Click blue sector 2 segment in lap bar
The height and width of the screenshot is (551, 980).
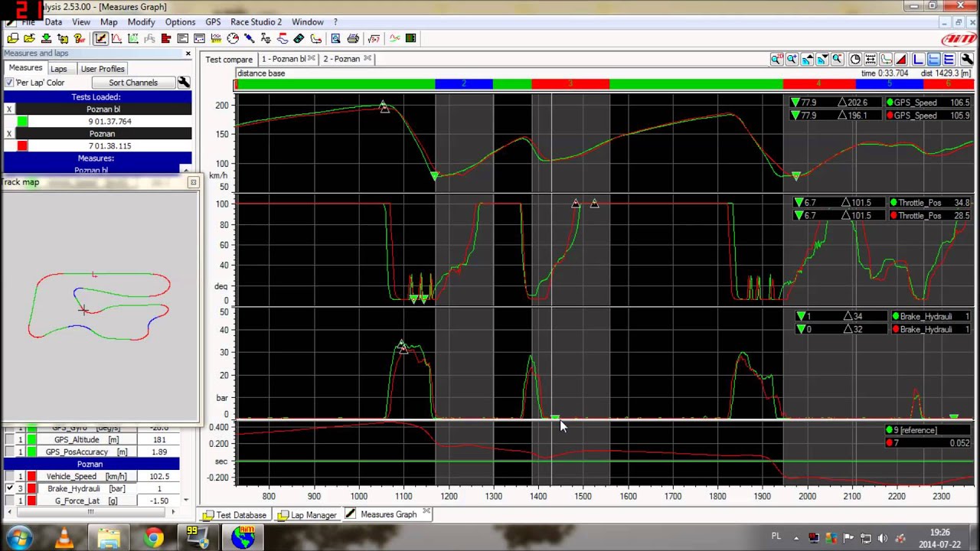pos(464,83)
